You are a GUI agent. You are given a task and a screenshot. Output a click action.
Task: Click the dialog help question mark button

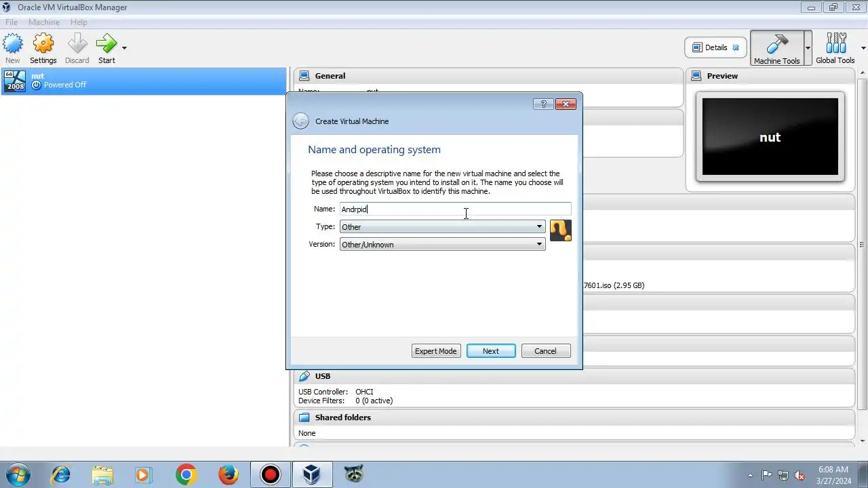543,104
